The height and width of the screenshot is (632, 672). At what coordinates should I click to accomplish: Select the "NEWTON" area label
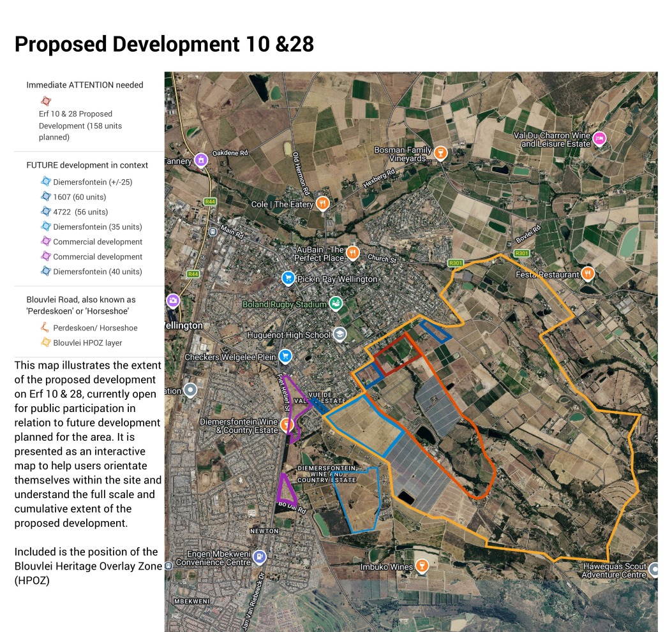tap(264, 531)
